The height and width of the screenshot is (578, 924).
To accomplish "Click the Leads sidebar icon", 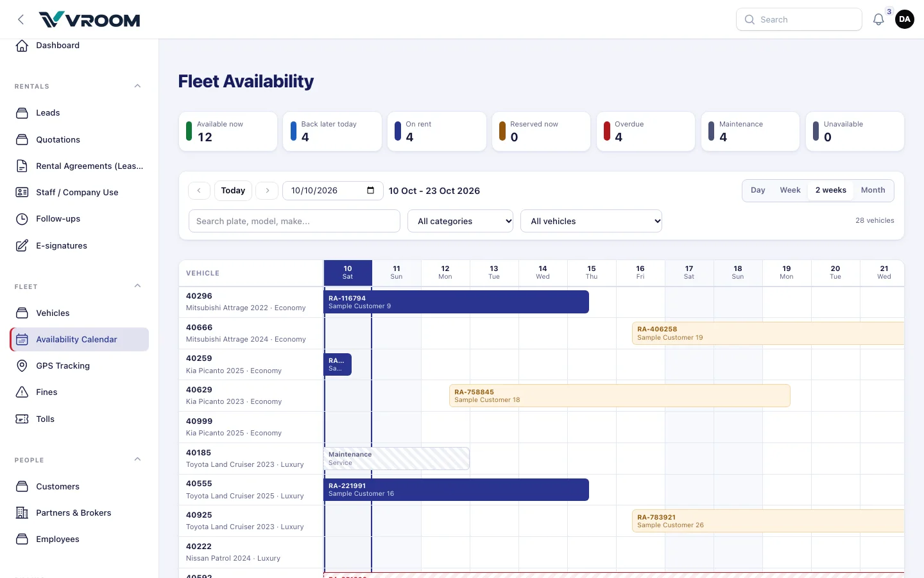I will click(22, 113).
